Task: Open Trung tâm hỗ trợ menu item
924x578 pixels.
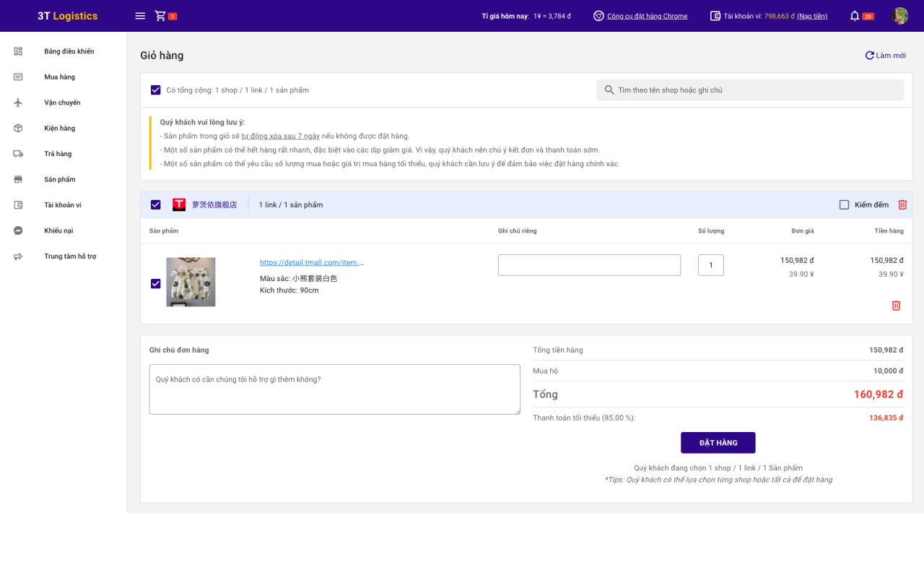Action: (70, 256)
